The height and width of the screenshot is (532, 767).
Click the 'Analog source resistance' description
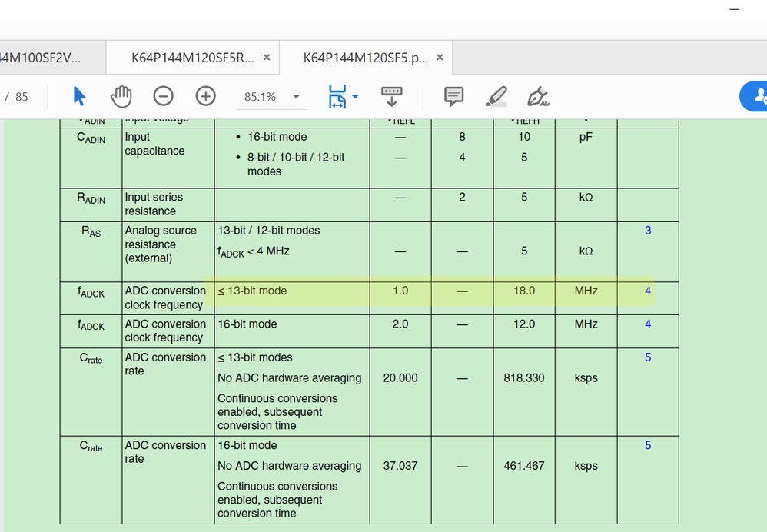coord(161,244)
